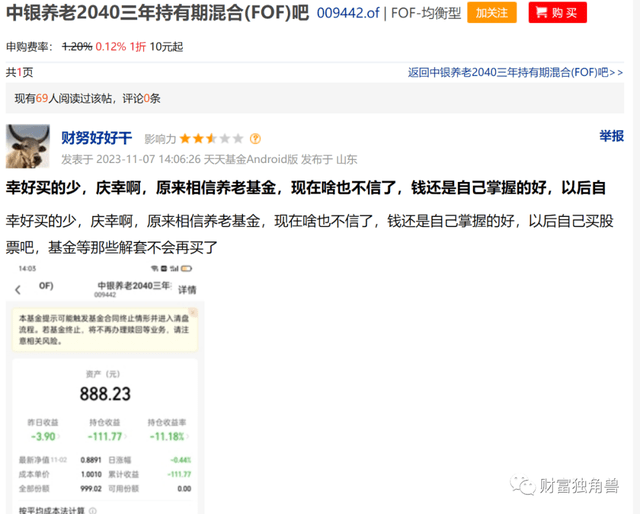The width and height of the screenshot is (640, 514).
Task: Expand the 持仓收益 -111.77 arrow
Action: 126,436
